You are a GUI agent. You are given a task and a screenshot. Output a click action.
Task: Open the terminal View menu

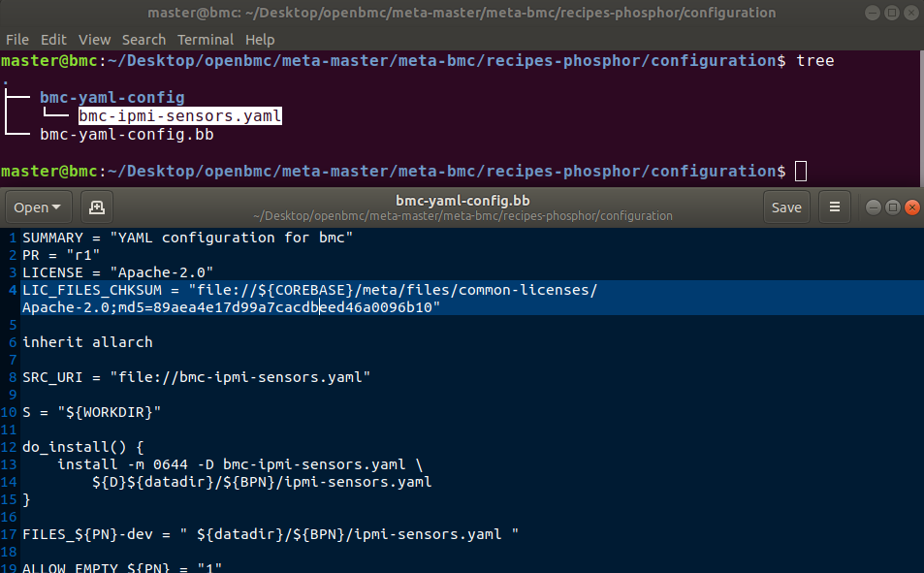pyautogui.click(x=94, y=39)
